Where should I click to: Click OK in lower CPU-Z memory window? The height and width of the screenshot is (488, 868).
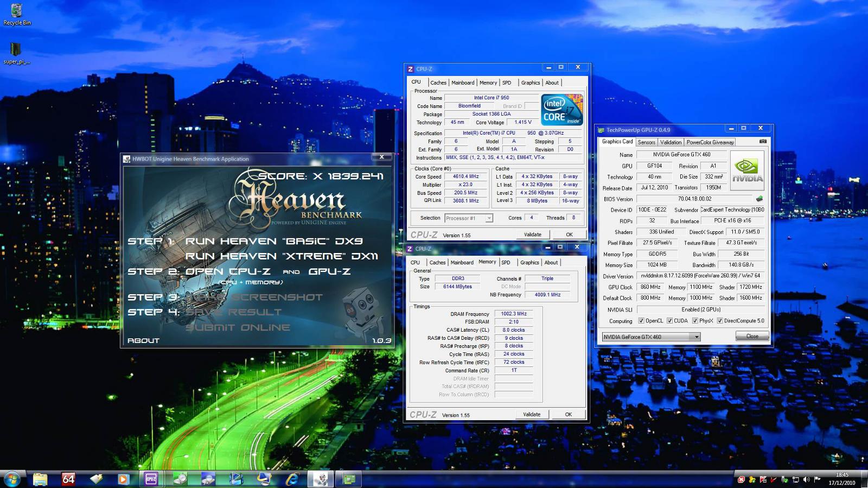tap(568, 414)
